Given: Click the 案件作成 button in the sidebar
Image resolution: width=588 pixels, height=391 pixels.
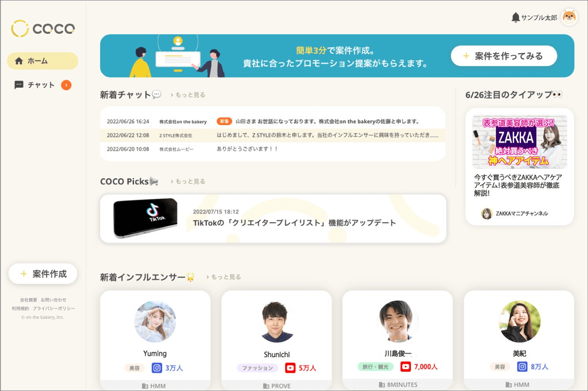Looking at the screenshot, I should [42, 274].
